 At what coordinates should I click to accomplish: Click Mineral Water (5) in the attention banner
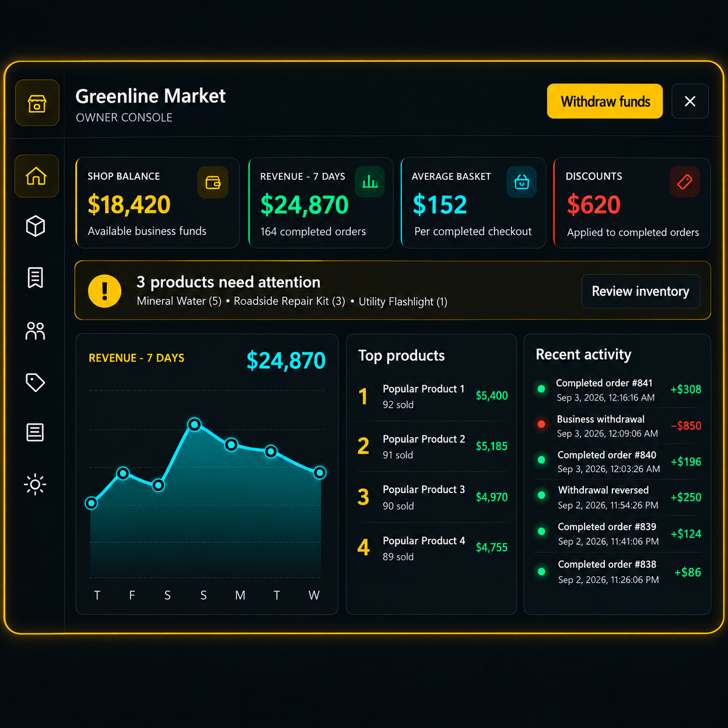point(179,301)
